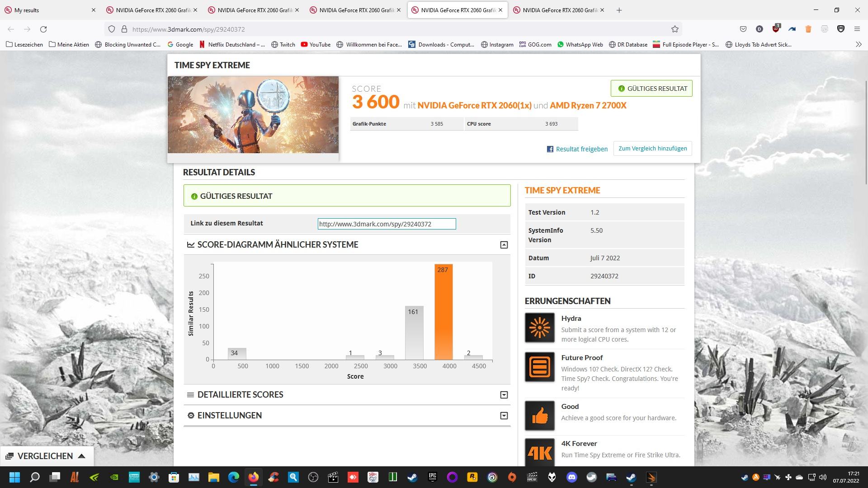Click NVIDIA GeForce RTX 2060(1x) link

pyautogui.click(x=474, y=105)
